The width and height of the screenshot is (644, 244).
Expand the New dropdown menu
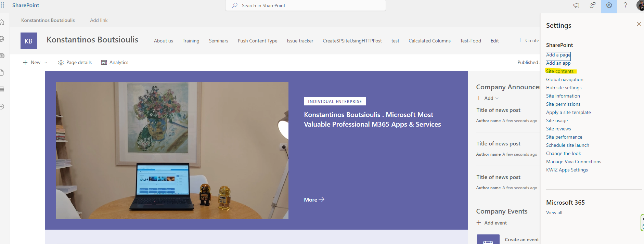pos(35,63)
